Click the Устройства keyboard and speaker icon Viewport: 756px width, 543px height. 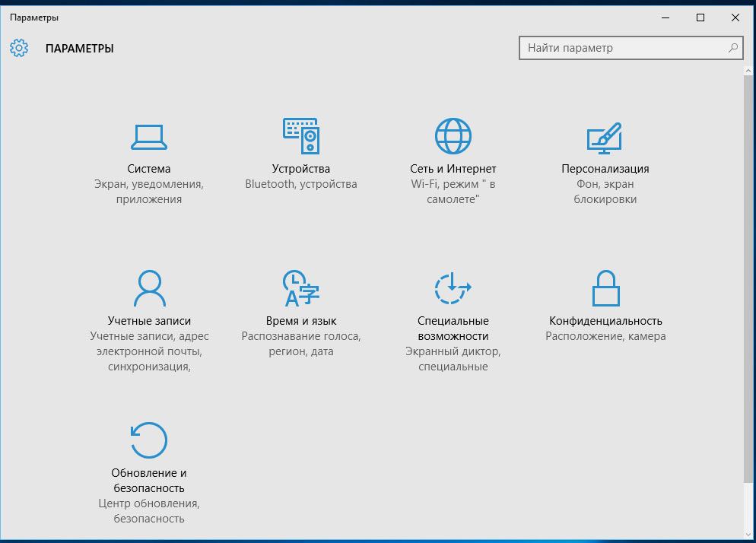point(301,137)
